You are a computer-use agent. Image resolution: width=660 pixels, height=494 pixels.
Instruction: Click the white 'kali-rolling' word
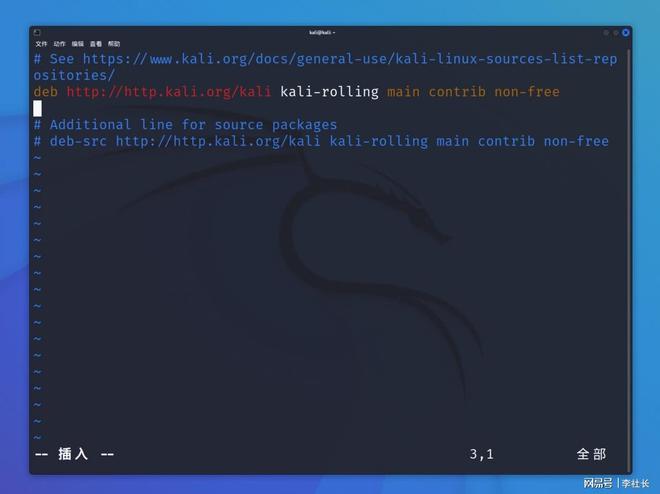coord(329,92)
